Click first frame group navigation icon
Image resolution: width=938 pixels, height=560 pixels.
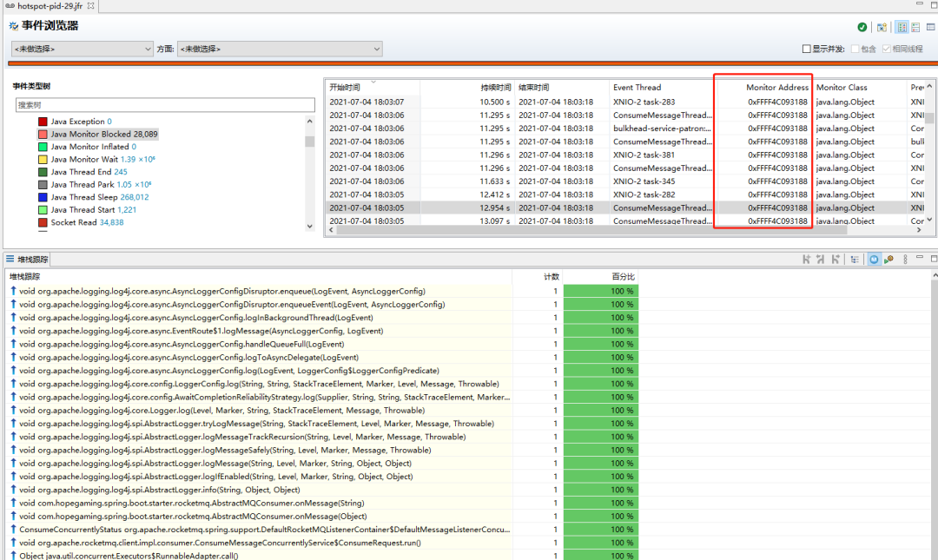click(x=806, y=259)
